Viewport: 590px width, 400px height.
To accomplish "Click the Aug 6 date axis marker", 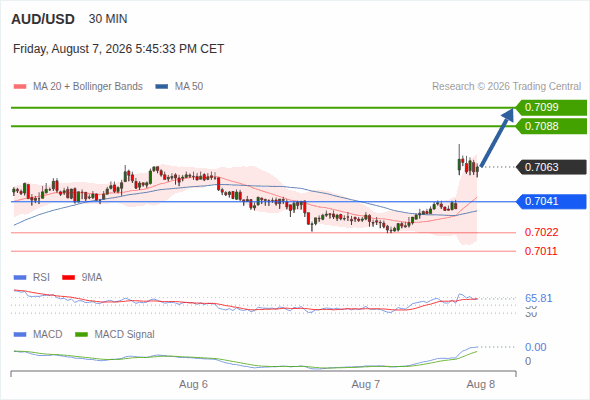I will pyautogui.click(x=193, y=384).
